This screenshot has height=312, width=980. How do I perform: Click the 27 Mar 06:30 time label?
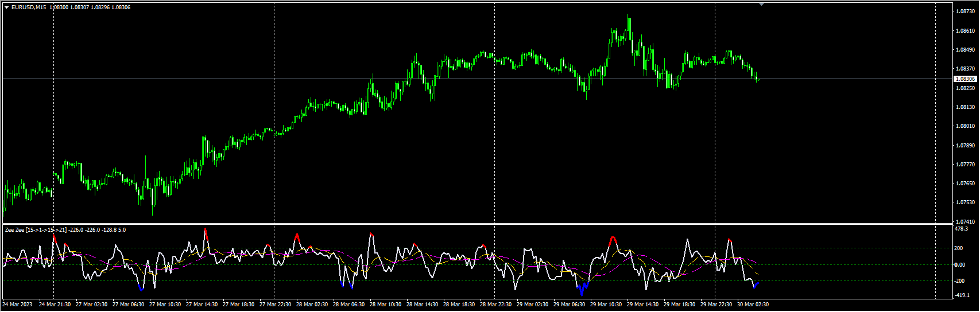[129, 305]
